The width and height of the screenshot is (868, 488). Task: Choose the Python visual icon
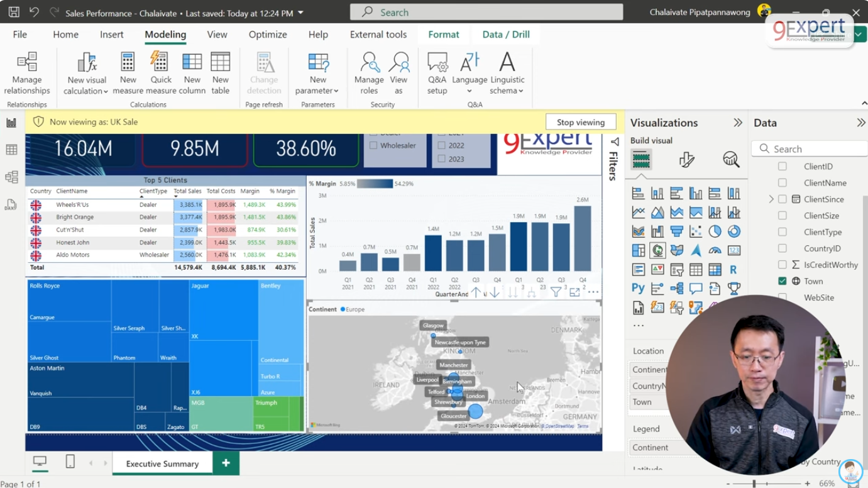pyautogui.click(x=638, y=289)
